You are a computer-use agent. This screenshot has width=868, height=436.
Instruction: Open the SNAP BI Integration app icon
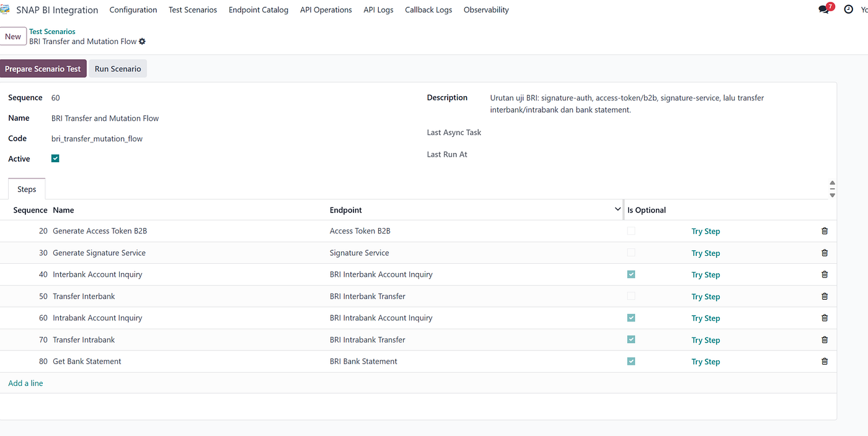(x=4, y=10)
